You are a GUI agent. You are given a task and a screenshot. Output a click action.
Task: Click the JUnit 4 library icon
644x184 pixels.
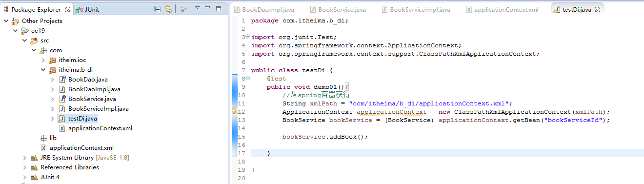point(34,177)
